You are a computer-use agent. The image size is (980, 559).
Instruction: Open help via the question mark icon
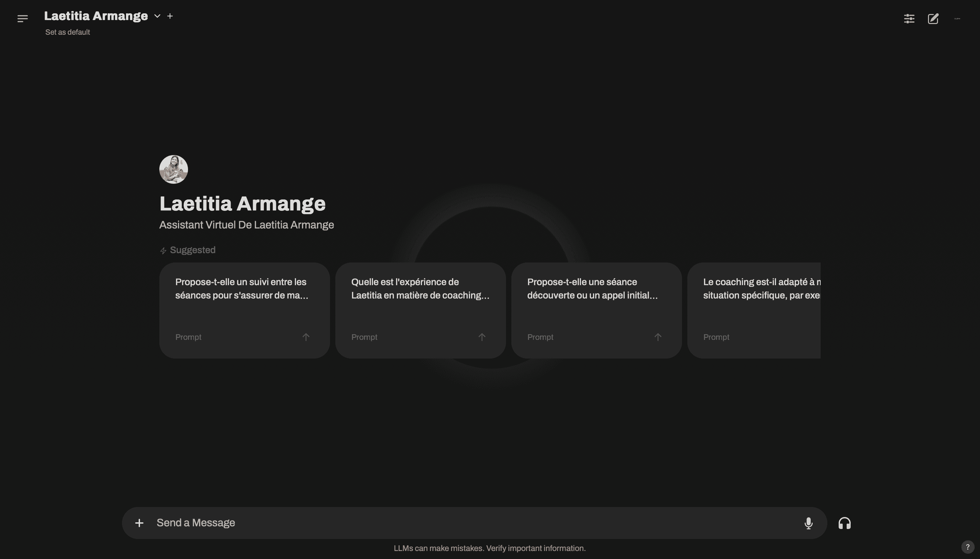tap(968, 546)
